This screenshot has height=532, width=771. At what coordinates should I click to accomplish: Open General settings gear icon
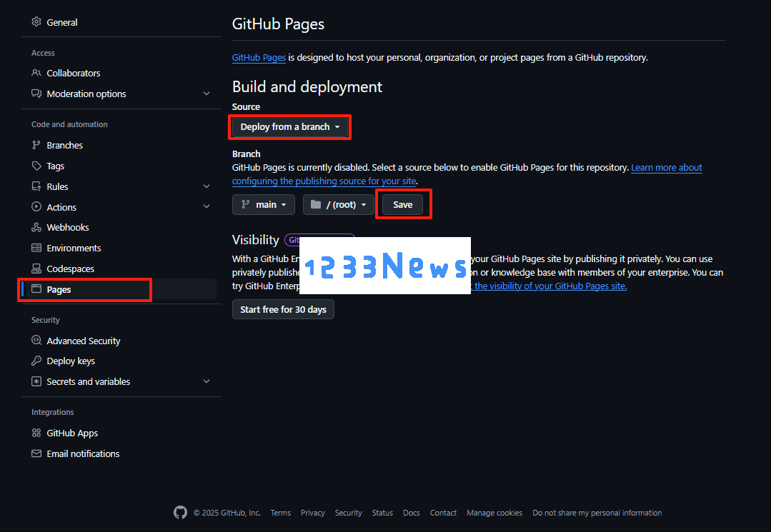coord(36,21)
